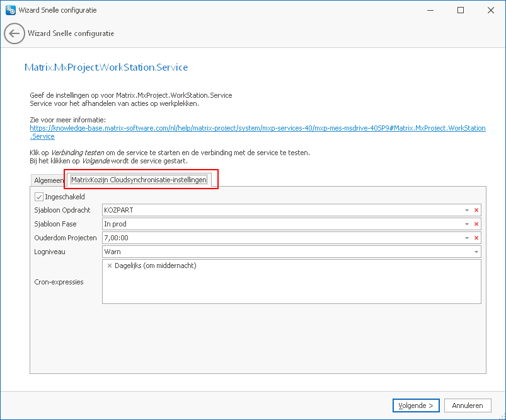Remove the Dagelijks cron expression tag
The image size is (506, 420).
coord(110,266)
